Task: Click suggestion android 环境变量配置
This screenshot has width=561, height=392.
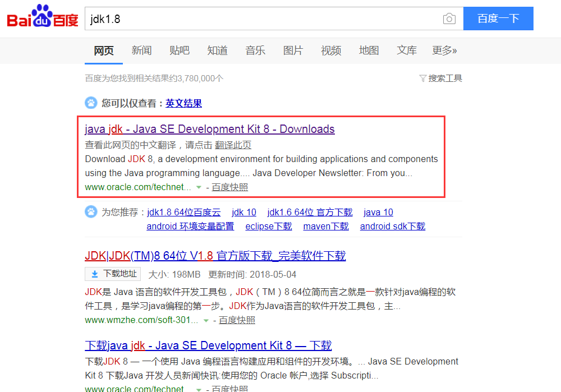Action: click(x=190, y=227)
